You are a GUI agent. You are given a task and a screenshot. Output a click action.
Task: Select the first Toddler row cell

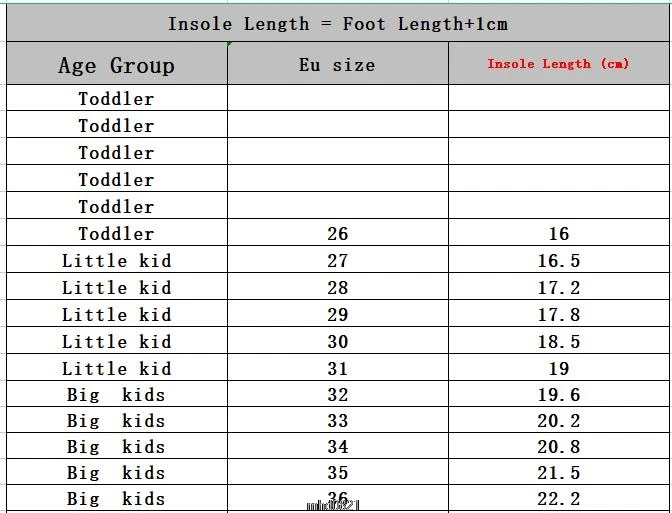point(117,98)
